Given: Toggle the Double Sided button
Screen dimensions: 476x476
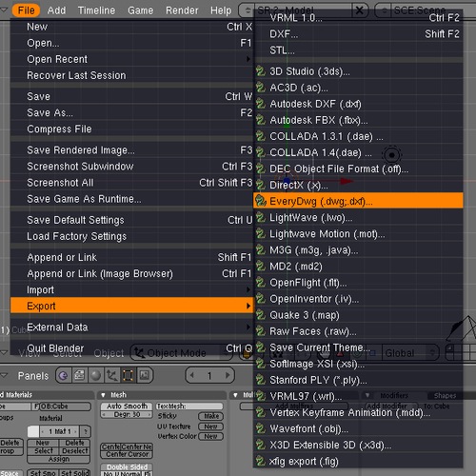Looking at the screenshot, I should 127,467.
